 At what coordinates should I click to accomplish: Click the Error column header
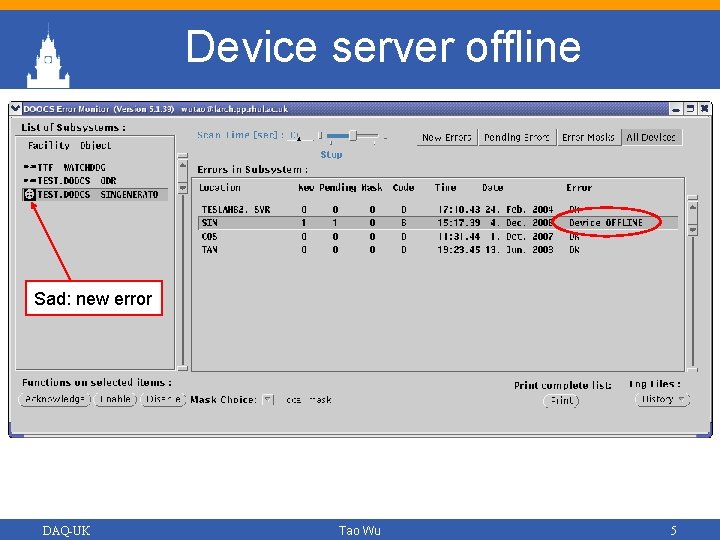[x=579, y=188]
